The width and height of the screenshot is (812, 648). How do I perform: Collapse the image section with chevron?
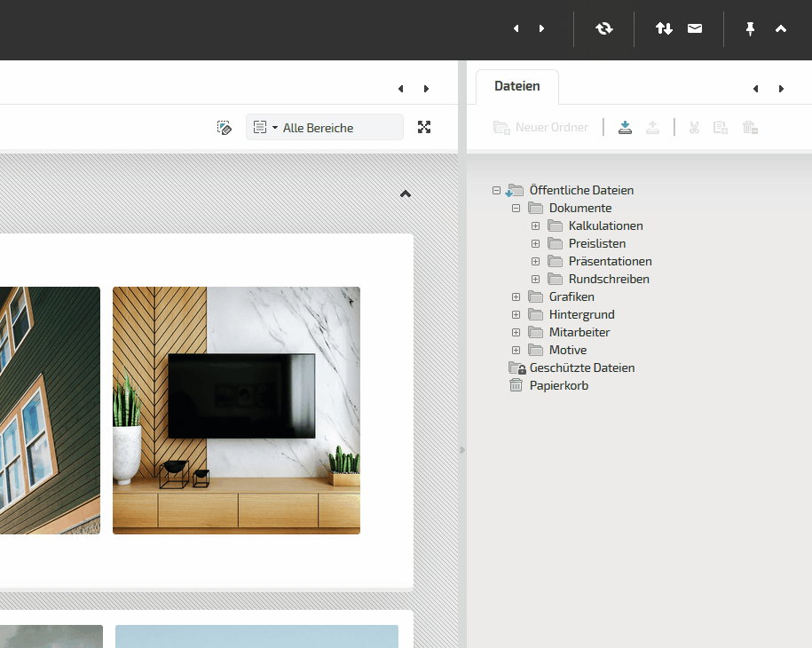406,194
